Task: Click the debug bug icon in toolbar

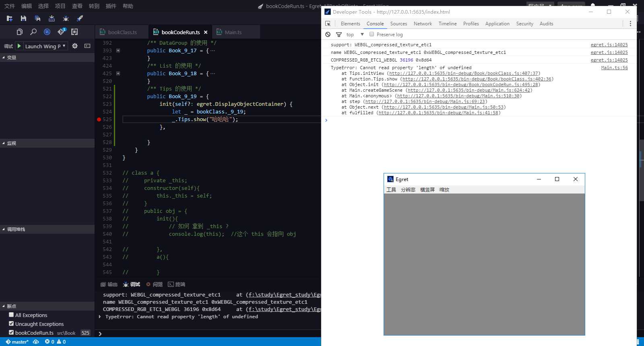Action: coord(66,19)
